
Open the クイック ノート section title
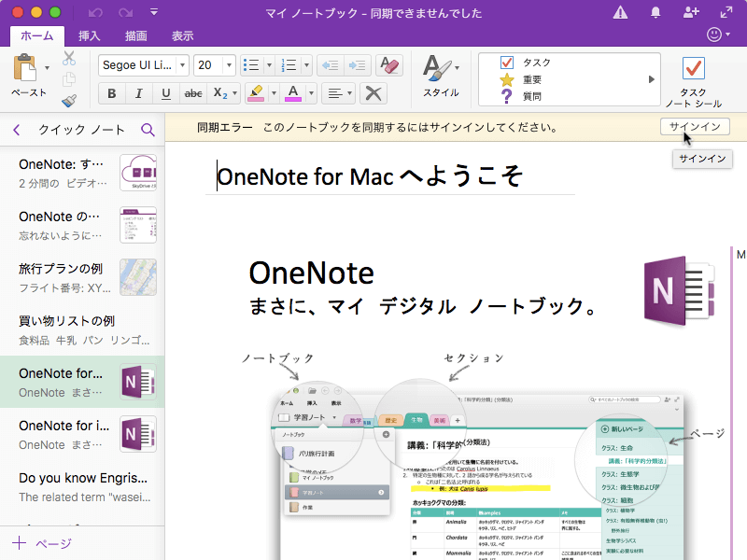pos(81,130)
